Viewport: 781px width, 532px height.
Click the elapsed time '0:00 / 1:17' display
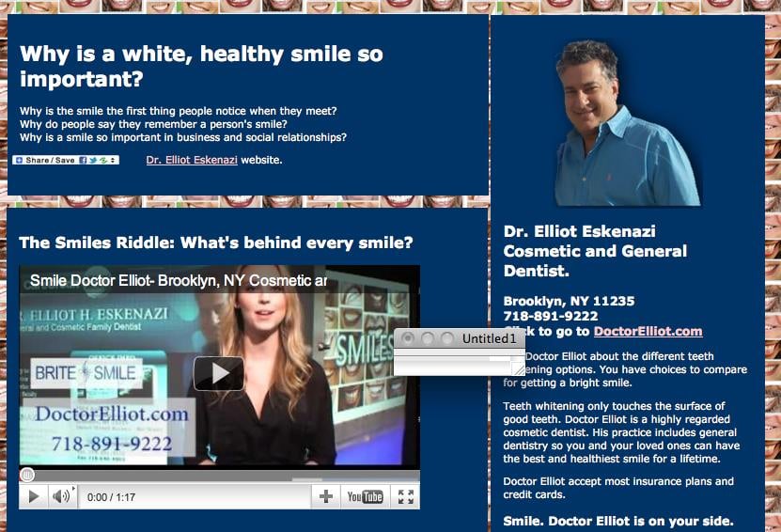tap(111, 497)
